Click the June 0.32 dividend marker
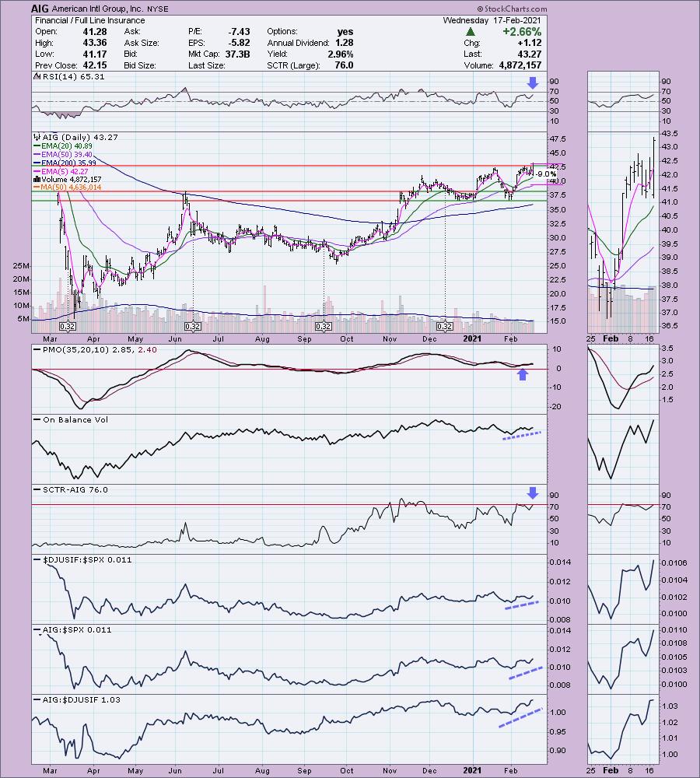700x778 pixels. tap(192, 327)
